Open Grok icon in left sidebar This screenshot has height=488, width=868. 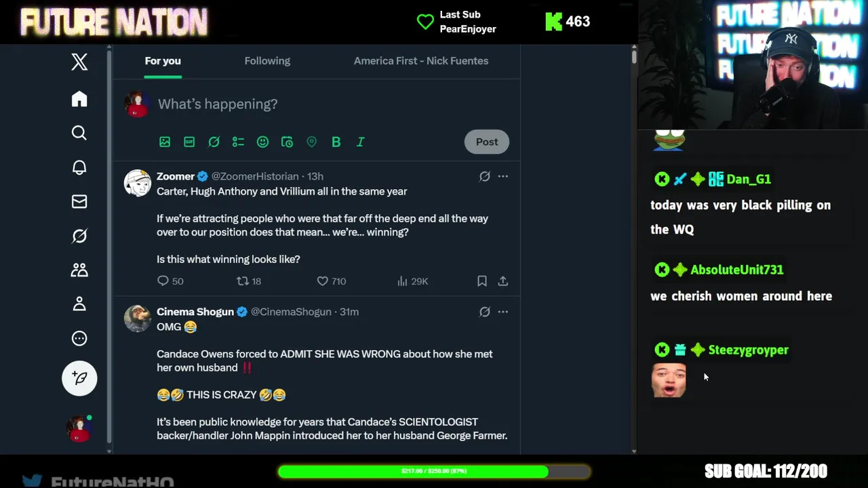tap(79, 236)
